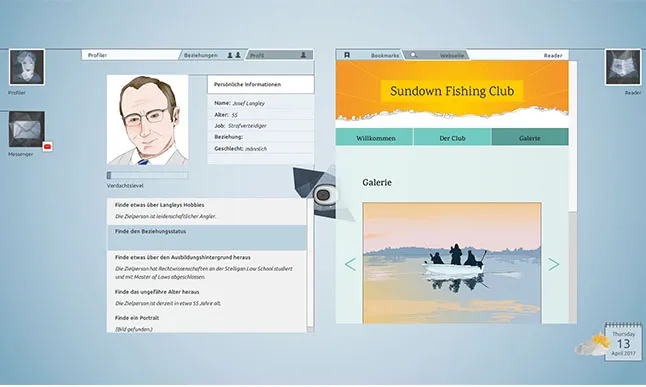646x387 pixels.
Task: Click the red Messenger notification badge
Action: coord(47,146)
